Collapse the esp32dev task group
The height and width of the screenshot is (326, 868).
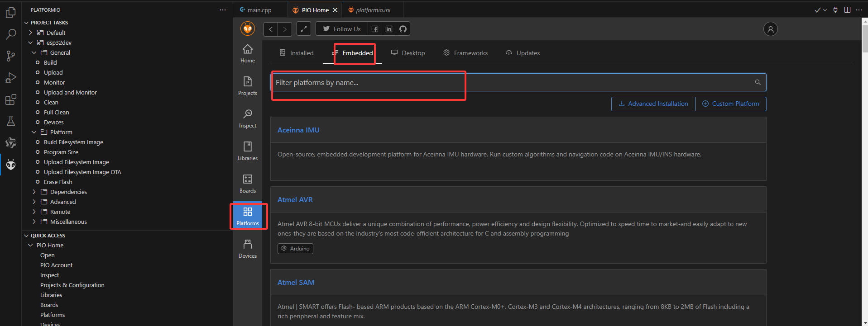coord(30,43)
